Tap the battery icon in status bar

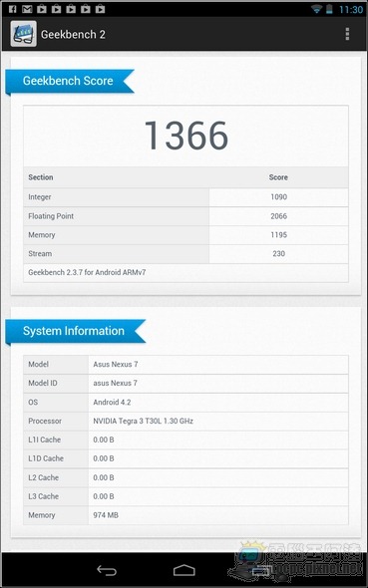[329, 9]
